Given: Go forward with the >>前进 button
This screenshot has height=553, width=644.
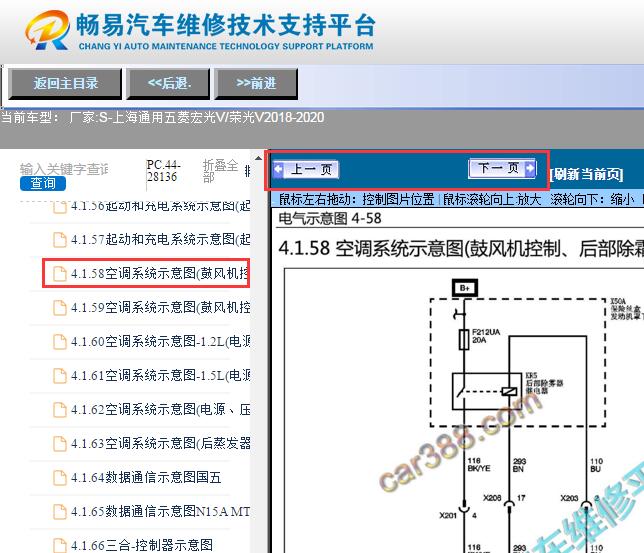Looking at the screenshot, I should (x=256, y=84).
